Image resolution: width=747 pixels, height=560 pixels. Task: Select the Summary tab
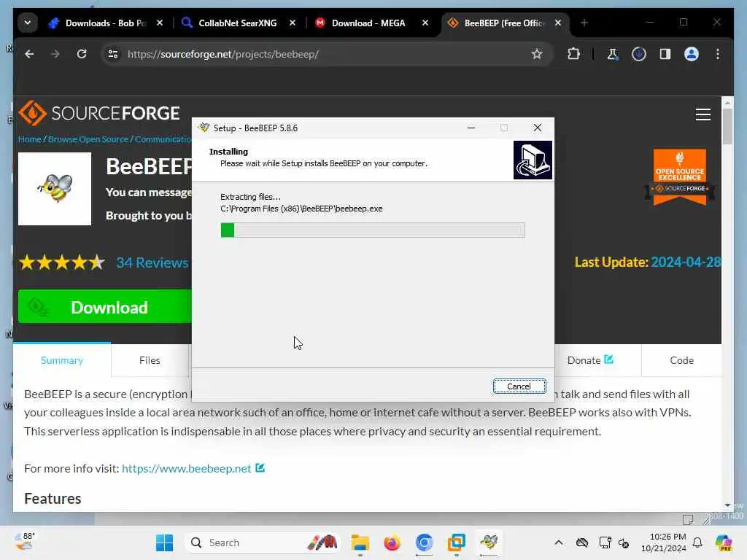62,360
